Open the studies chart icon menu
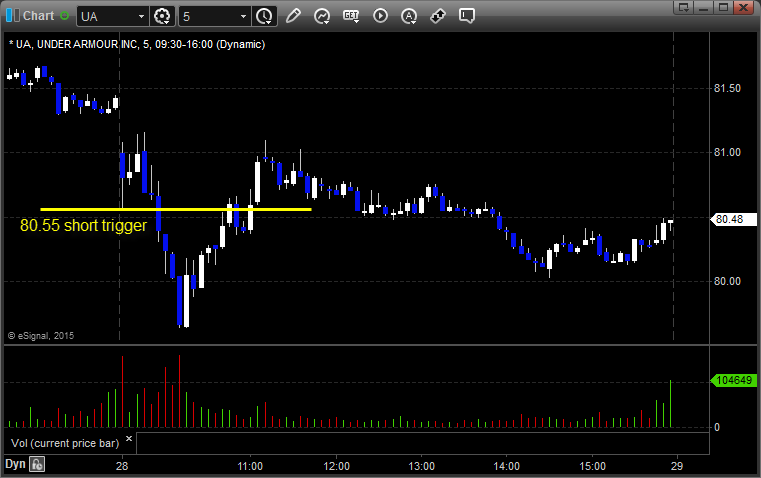This screenshot has width=761, height=478. click(x=321, y=16)
